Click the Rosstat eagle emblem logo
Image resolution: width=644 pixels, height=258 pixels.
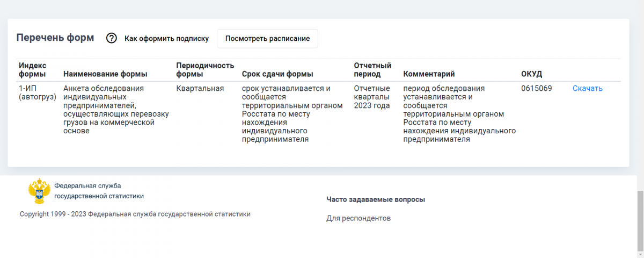click(x=39, y=191)
